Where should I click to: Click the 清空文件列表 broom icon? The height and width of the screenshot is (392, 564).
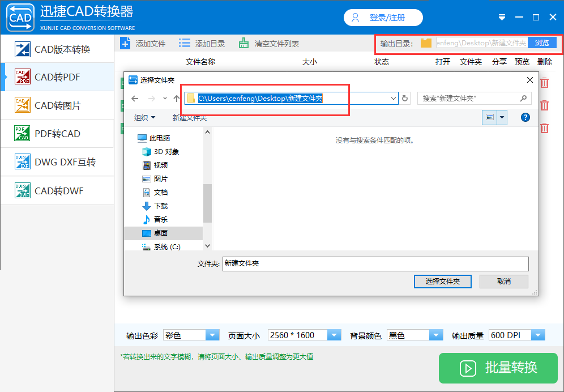pos(244,44)
